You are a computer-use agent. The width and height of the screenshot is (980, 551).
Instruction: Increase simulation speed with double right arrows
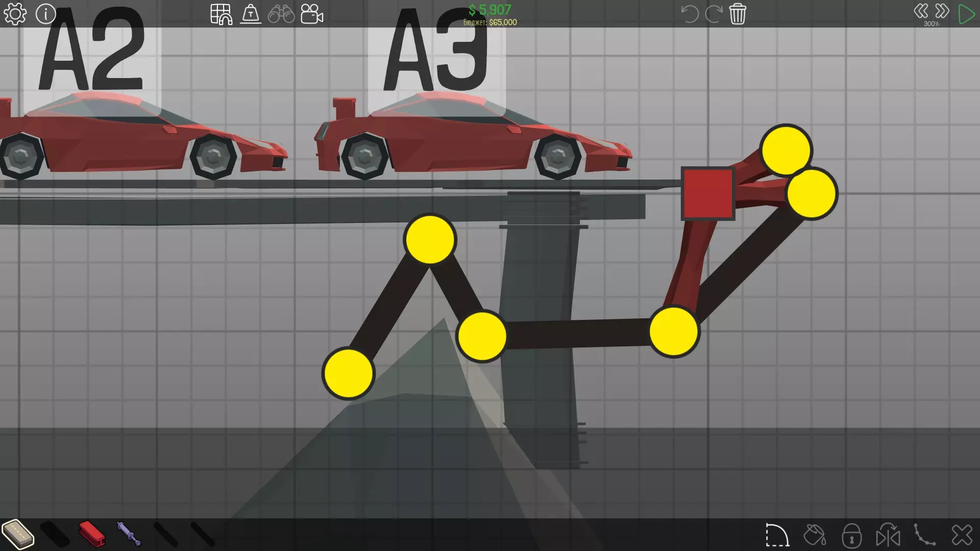pos(942,11)
